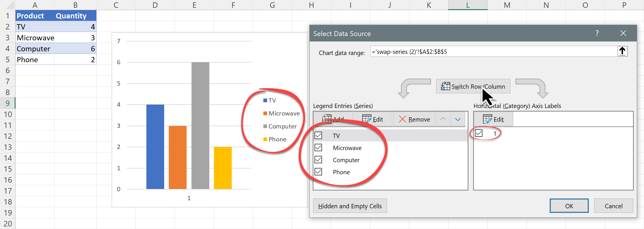
Task: Click Edit under Horizontal Axis Labels
Action: [493, 119]
